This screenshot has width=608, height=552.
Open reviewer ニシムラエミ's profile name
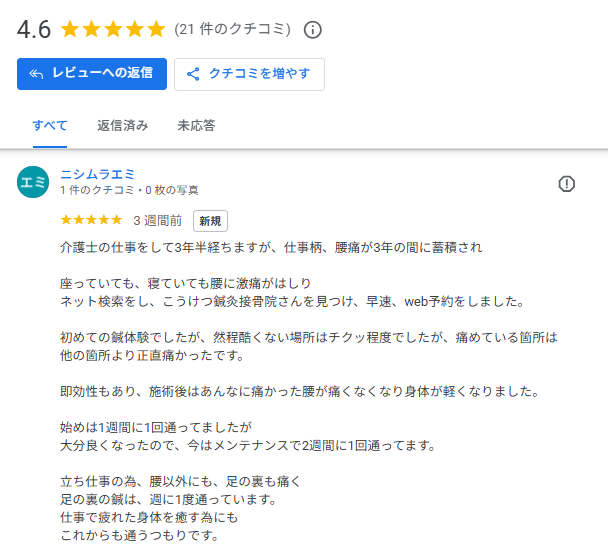click(97, 173)
